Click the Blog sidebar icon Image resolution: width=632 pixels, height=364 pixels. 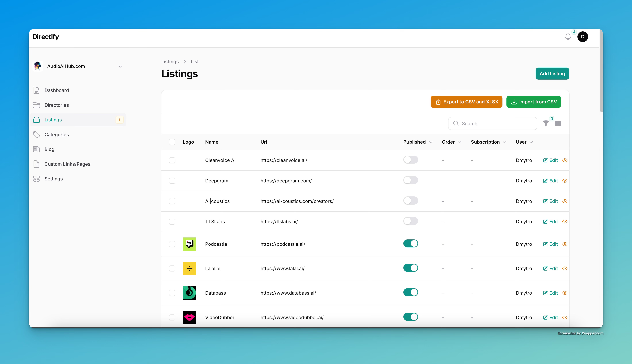click(36, 149)
